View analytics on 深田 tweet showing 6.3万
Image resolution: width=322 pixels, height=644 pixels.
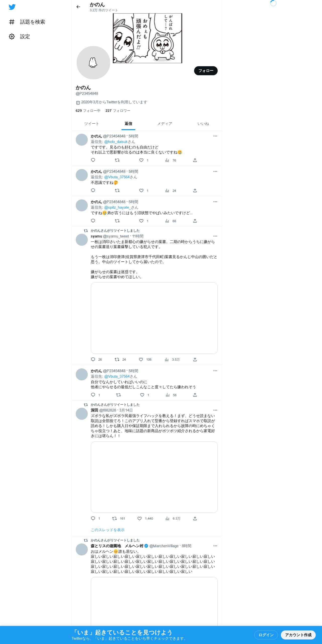[x=173, y=518]
